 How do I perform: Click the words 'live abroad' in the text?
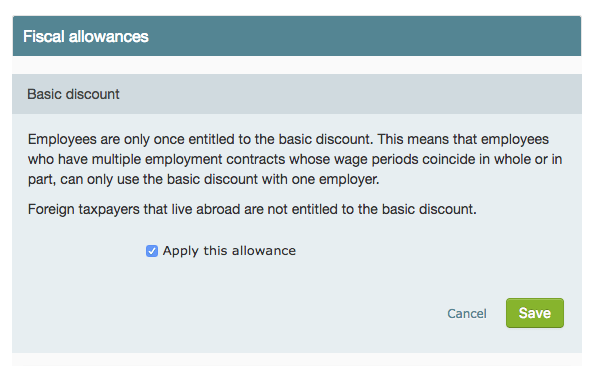pyautogui.click(x=205, y=209)
